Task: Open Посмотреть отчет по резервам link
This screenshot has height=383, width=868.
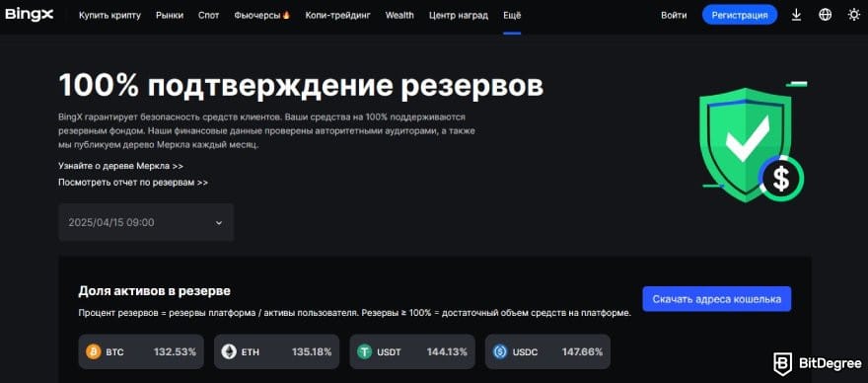Action: (133, 182)
